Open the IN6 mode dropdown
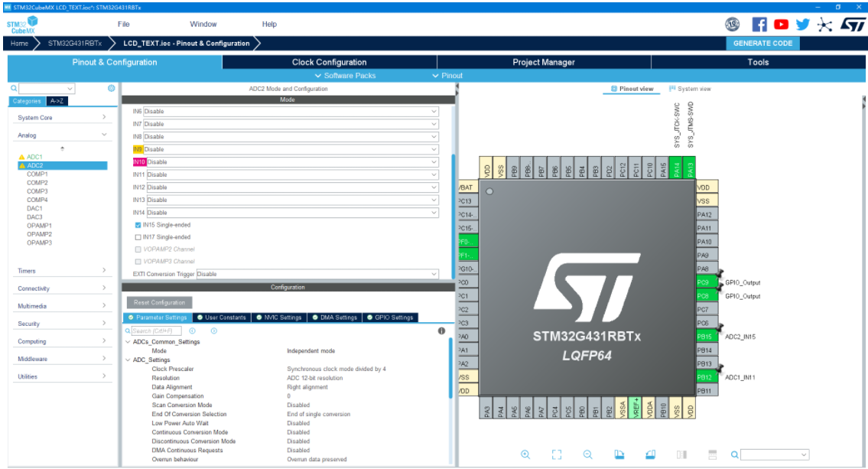 [291, 111]
